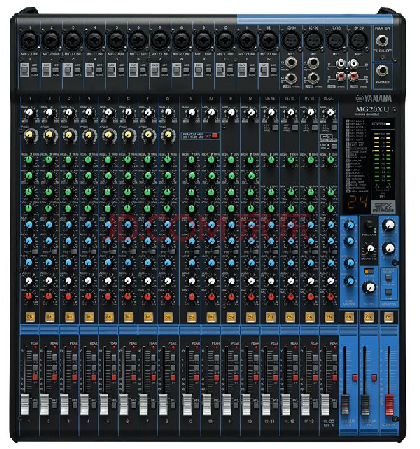
Task: Toggle the red phantom power +48V switch
Action: 215,136
